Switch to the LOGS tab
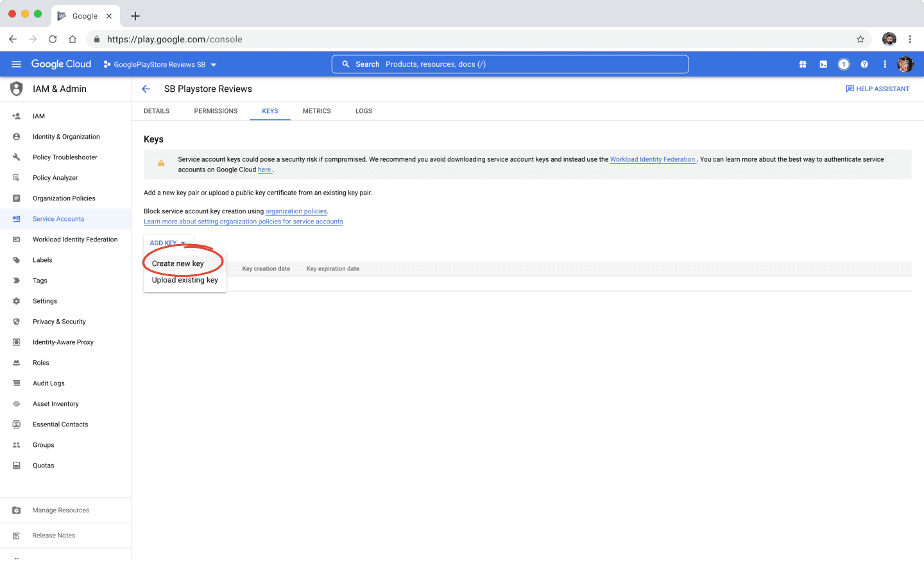This screenshot has width=924, height=576. click(x=364, y=111)
